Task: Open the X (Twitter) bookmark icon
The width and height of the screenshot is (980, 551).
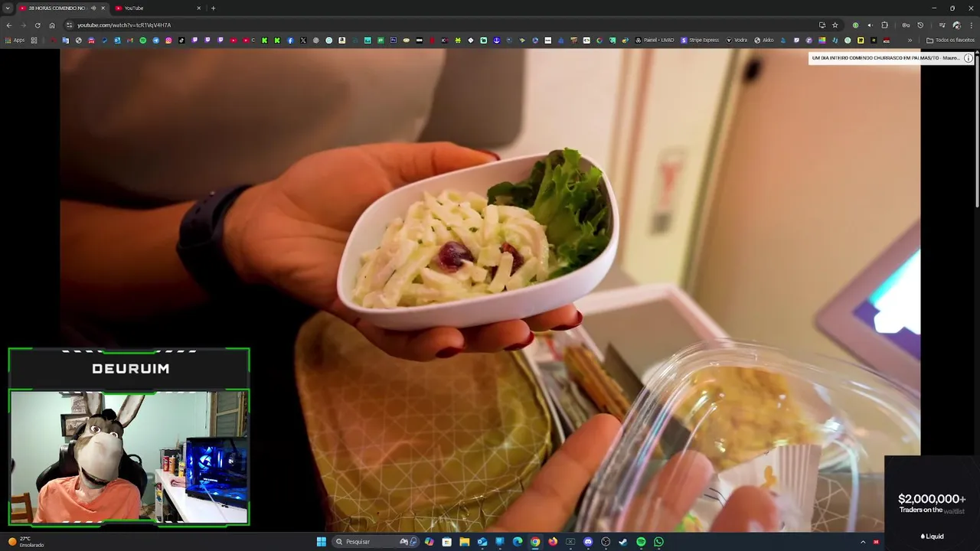Action: 303,40
